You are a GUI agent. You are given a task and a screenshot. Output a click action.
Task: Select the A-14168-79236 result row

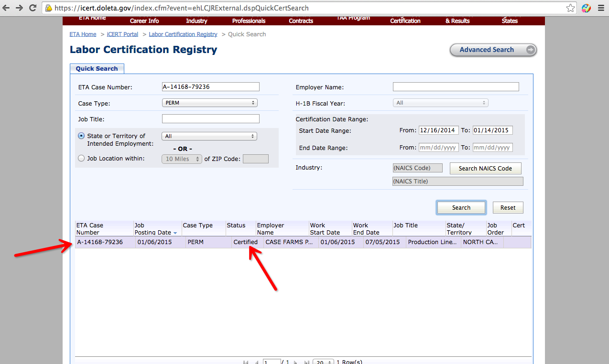click(x=303, y=242)
